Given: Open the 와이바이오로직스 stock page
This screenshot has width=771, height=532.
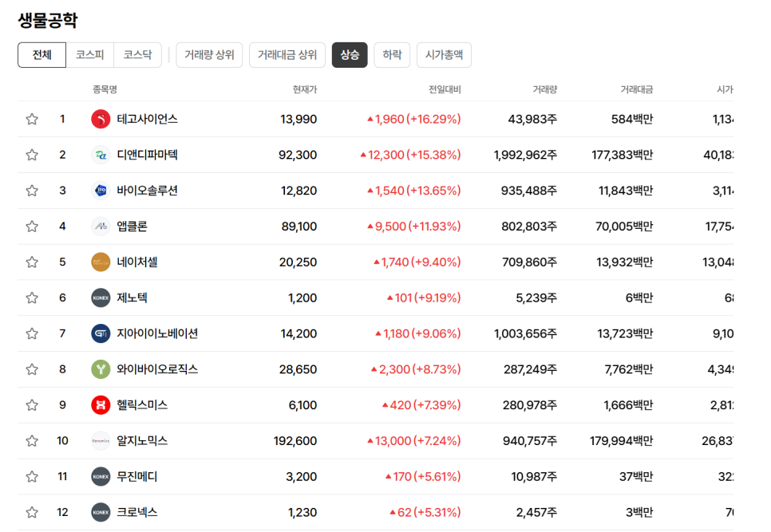Looking at the screenshot, I should coord(157,369).
